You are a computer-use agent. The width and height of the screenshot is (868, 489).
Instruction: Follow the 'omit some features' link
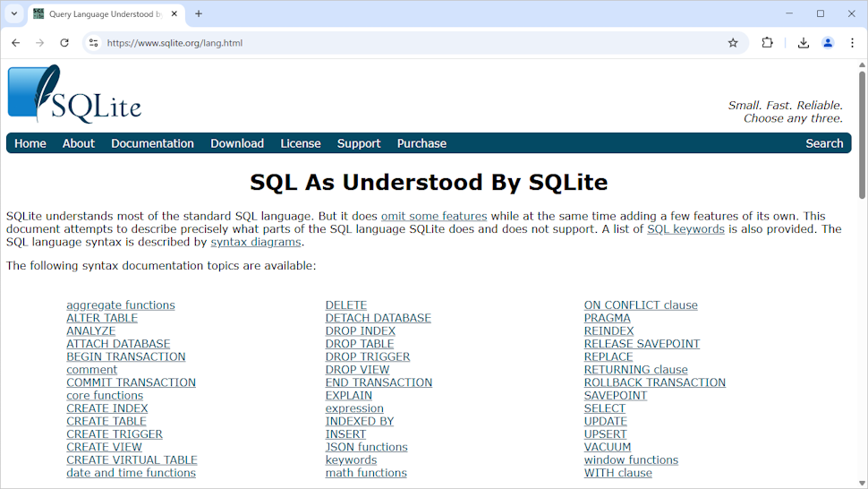coord(434,216)
